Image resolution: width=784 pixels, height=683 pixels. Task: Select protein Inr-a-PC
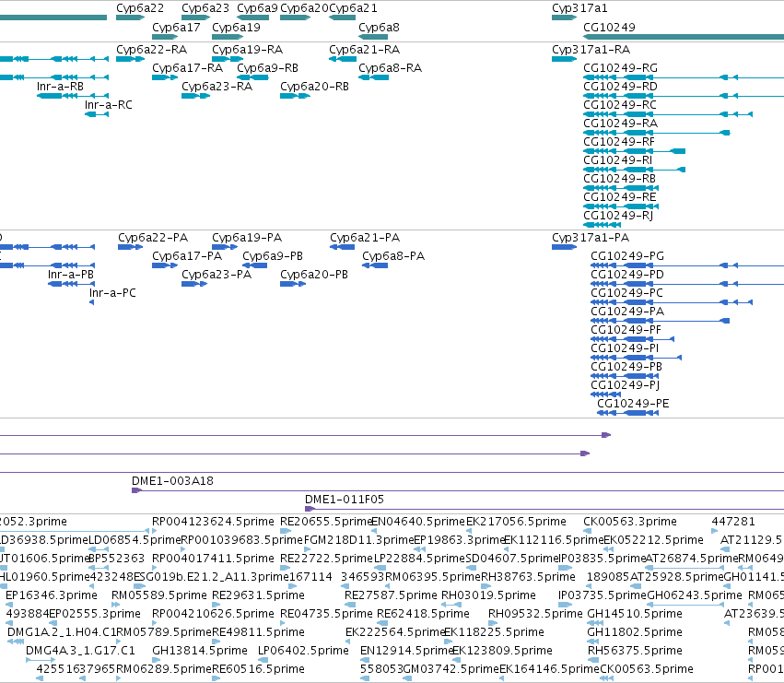91,302
